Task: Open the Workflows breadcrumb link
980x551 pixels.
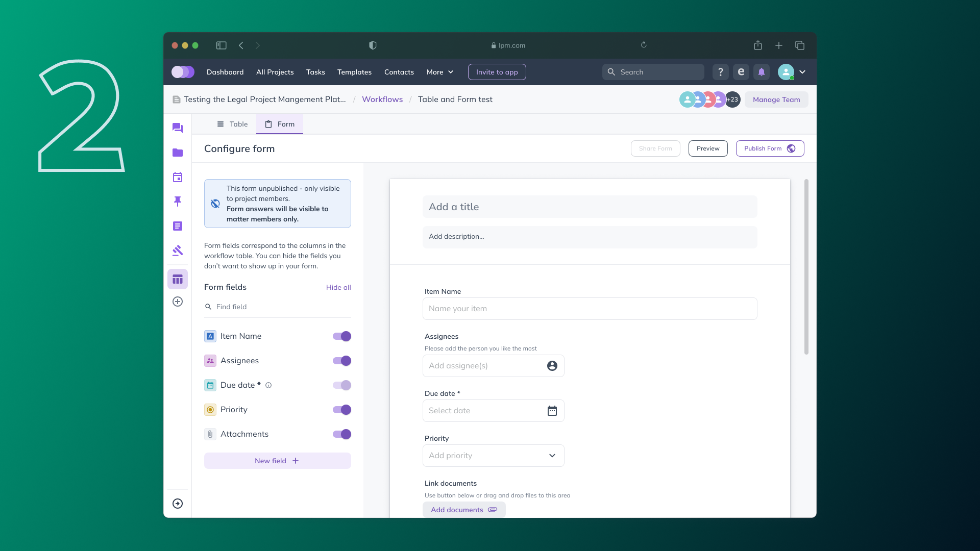Action: coord(382,99)
